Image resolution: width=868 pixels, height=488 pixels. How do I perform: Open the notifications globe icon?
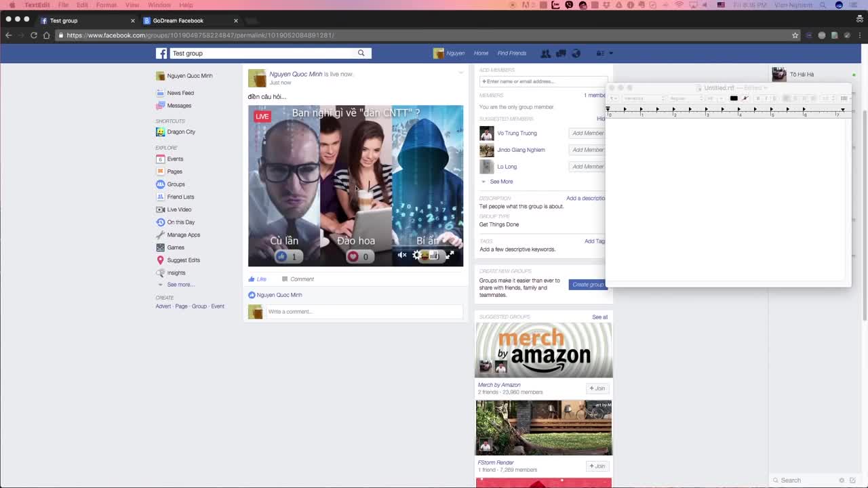point(576,53)
